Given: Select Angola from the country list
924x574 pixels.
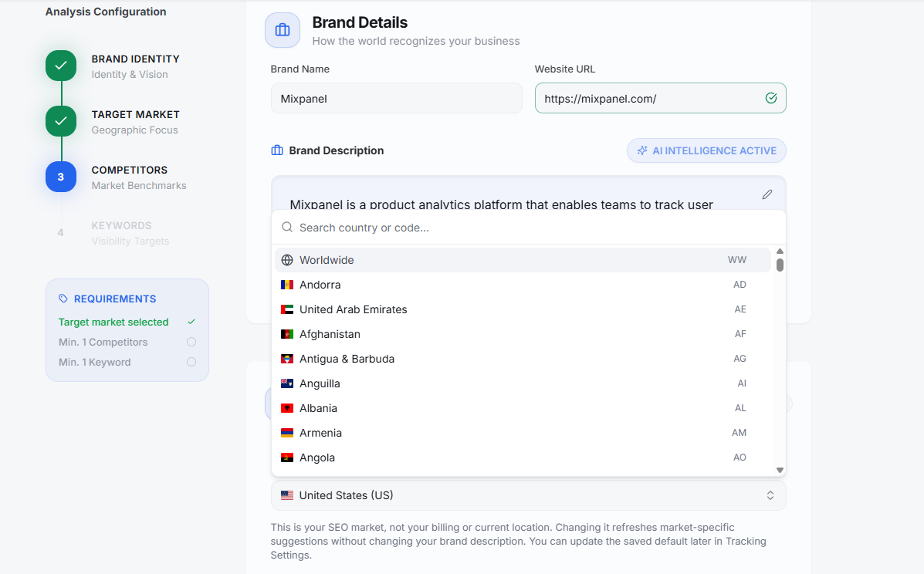Looking at the screenshot, I should [523, 458].
